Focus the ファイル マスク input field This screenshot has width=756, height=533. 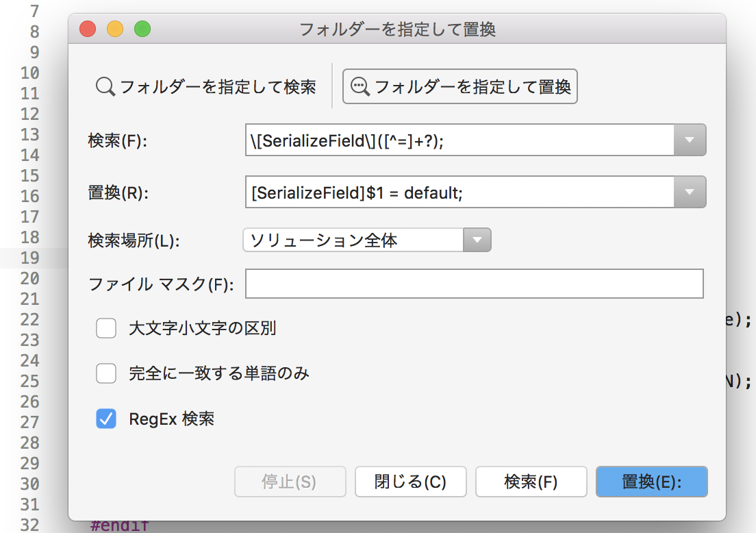click(474, 284)
